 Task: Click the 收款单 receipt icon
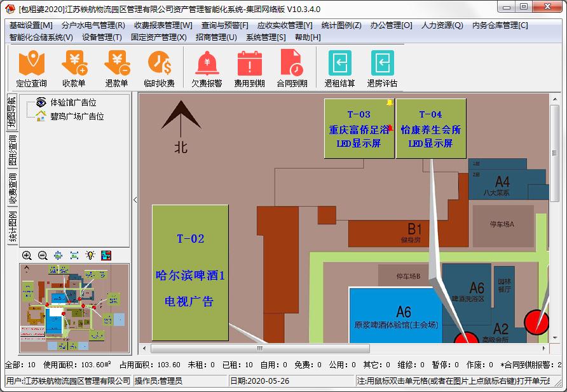74,69
